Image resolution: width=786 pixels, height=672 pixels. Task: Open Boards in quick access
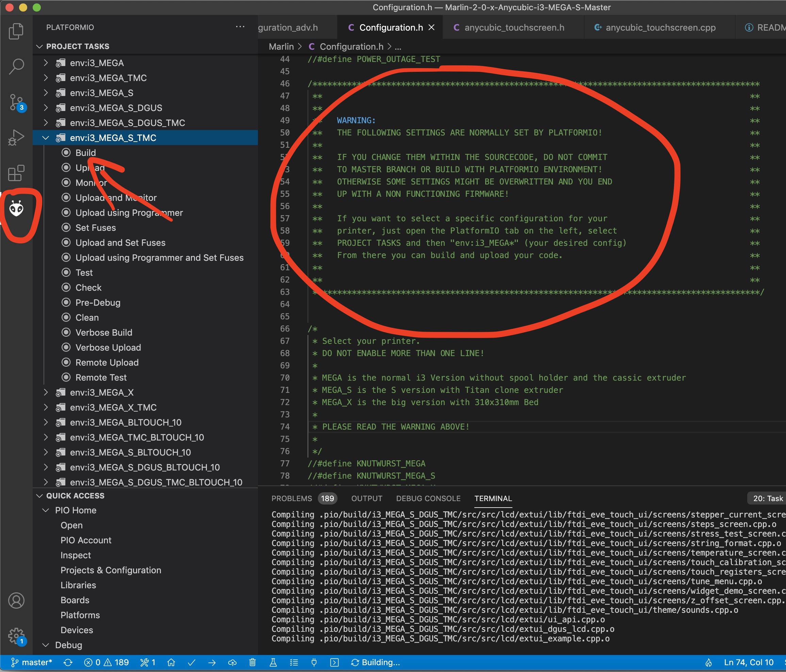click(x=75, y=600)
